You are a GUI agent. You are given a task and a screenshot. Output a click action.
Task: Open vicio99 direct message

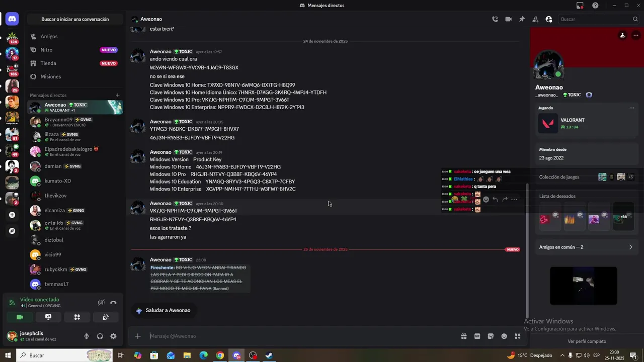75,255
